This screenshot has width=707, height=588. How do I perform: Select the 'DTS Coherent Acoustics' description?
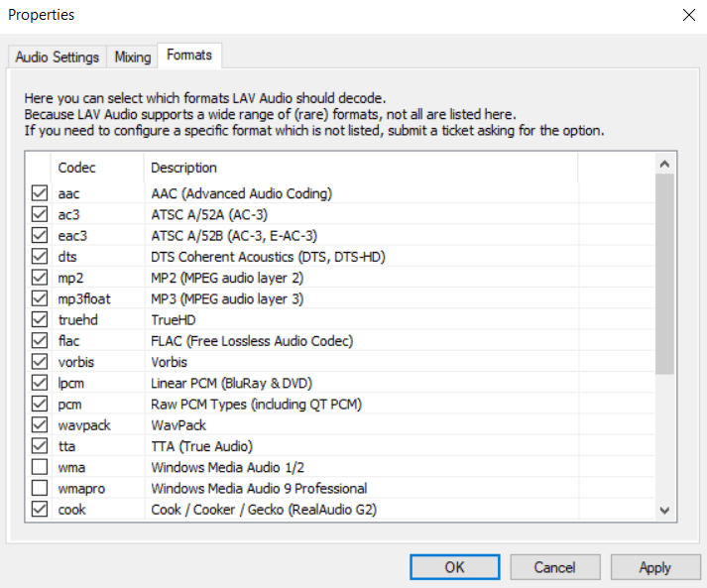pos(269,257)
